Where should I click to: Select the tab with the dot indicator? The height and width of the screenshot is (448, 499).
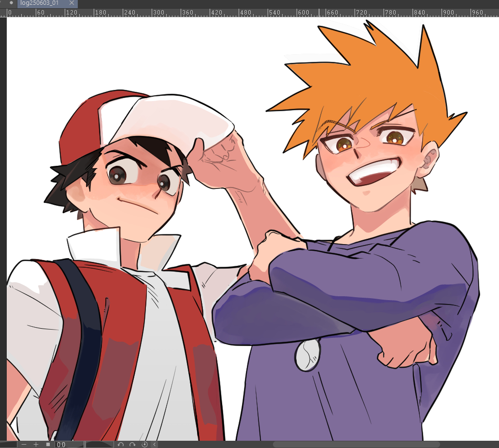pyautogui.click(x=11, y=3)
